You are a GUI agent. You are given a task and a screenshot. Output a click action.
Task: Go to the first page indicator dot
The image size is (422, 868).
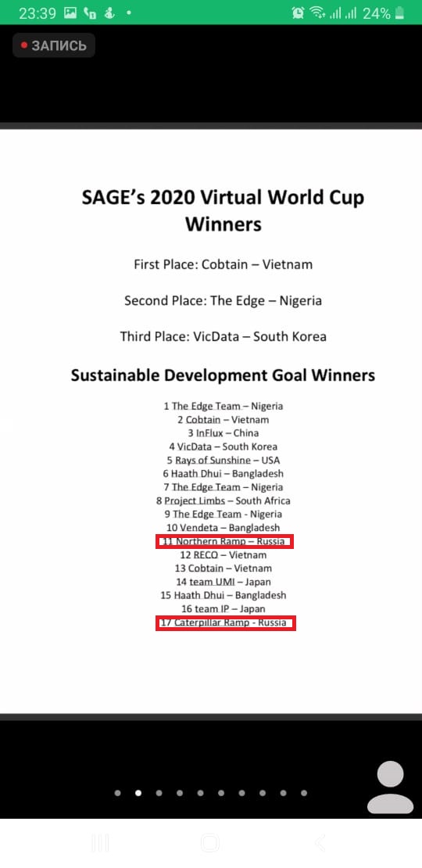pyautogui.click(x=117, y=793)
